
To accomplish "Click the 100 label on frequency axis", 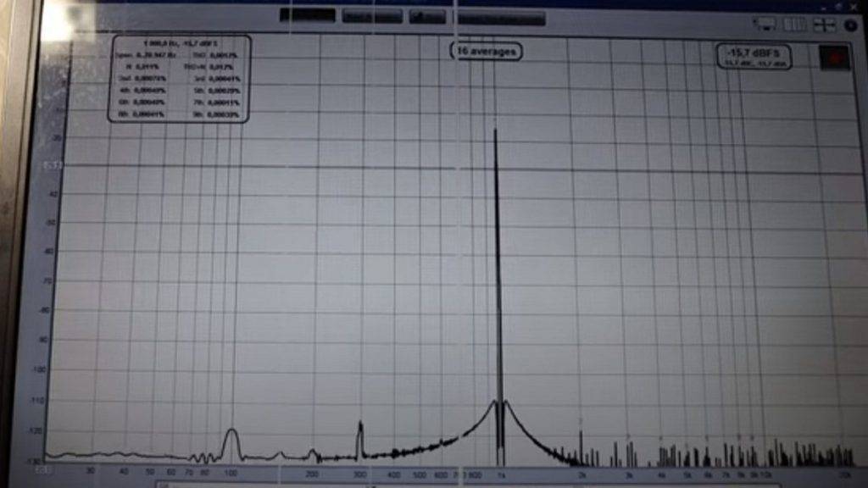I will pyautogui.click(x=231, y=473).
